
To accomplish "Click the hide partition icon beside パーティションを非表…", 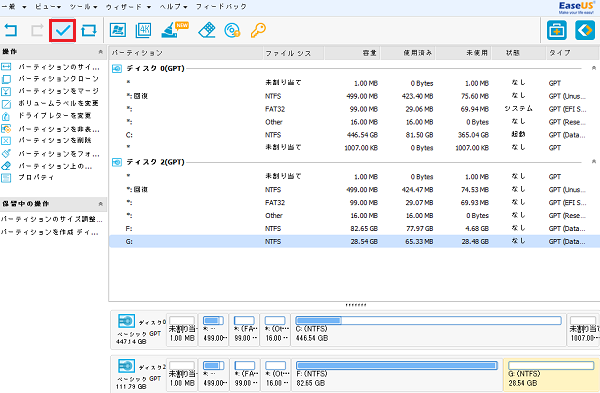I will click(x=6, y=129).
